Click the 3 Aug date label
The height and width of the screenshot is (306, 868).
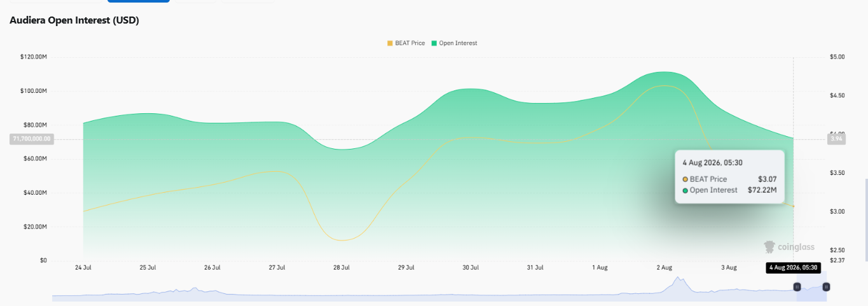tap(729, 268)
